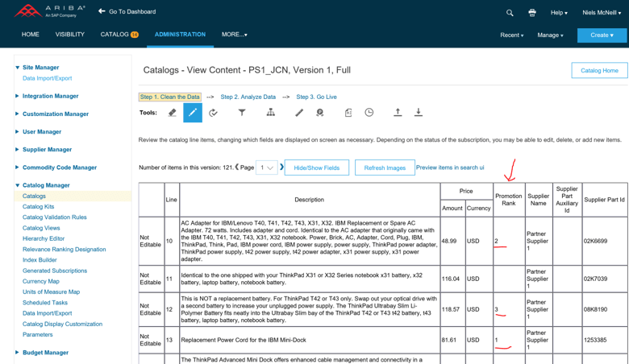
Task: Go to previous page arrow
Action: [x=236, y=167]
